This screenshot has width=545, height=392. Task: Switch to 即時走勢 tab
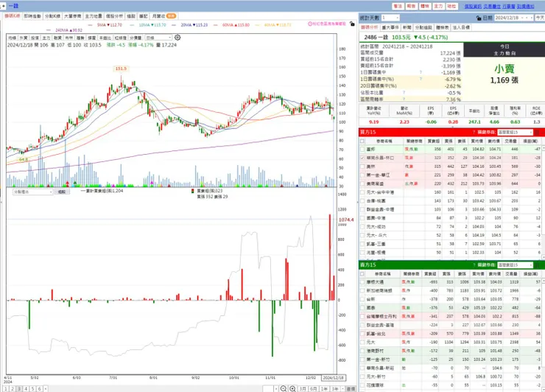(x=32, y=16)
